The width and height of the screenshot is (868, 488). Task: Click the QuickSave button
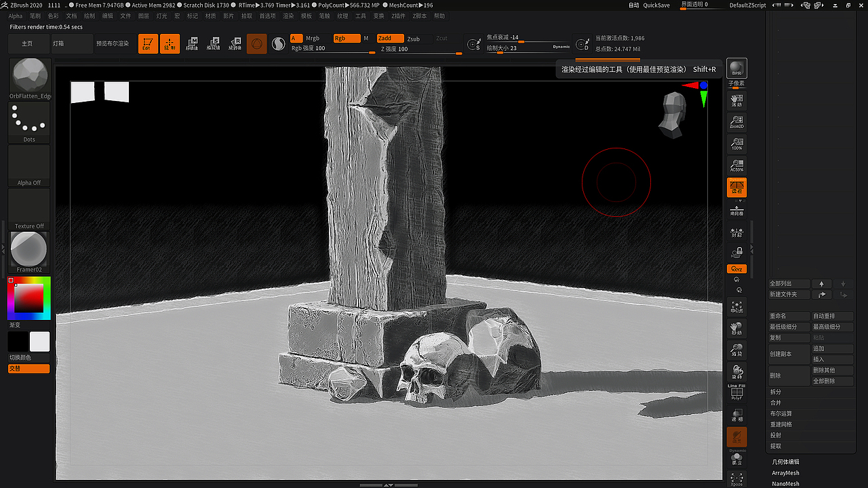click(656, 5)
